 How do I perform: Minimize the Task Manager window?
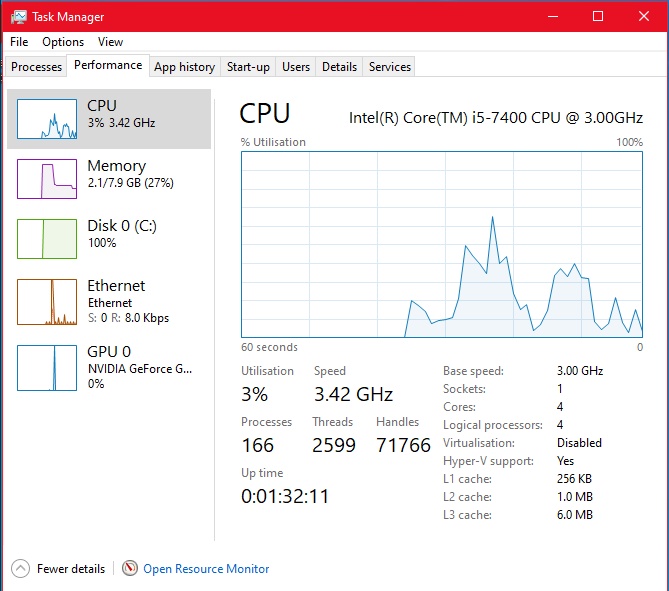pyautogui.click(x=553, y=17)
